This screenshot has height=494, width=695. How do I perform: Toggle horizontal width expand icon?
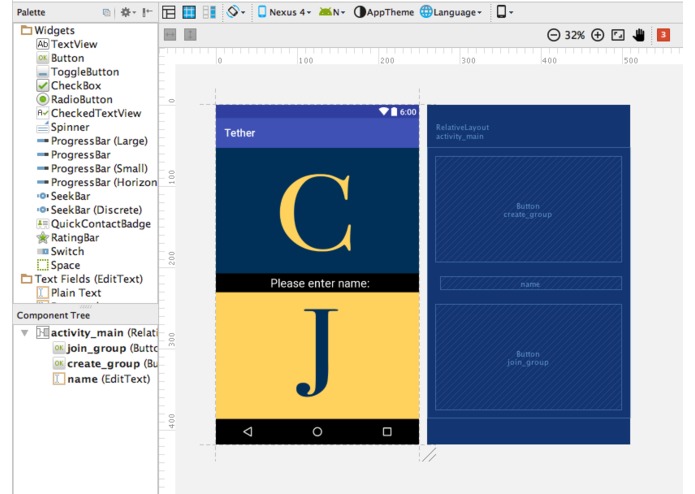(170, 35)
